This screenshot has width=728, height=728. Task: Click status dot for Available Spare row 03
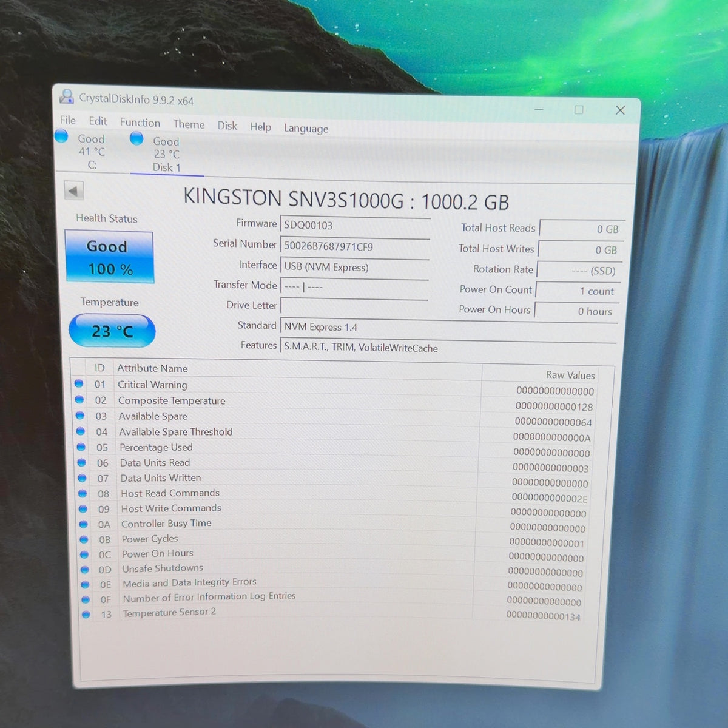click(x=80, y=415)
